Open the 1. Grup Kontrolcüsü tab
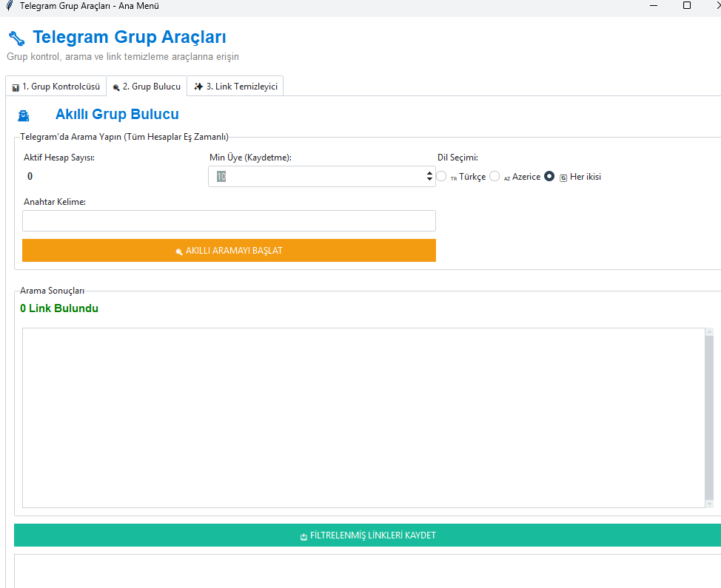This screenshot has height=588, width=721. point(56,87)
